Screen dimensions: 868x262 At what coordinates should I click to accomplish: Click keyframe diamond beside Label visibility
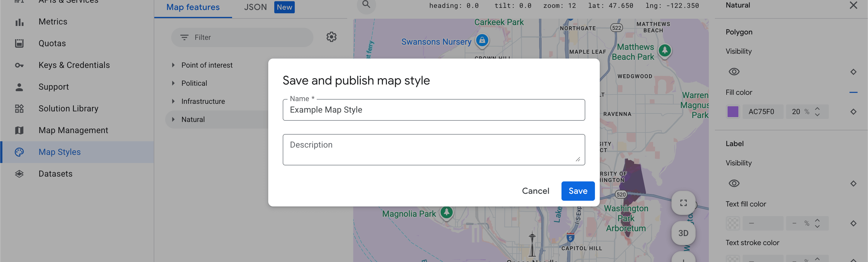point(853,183)
